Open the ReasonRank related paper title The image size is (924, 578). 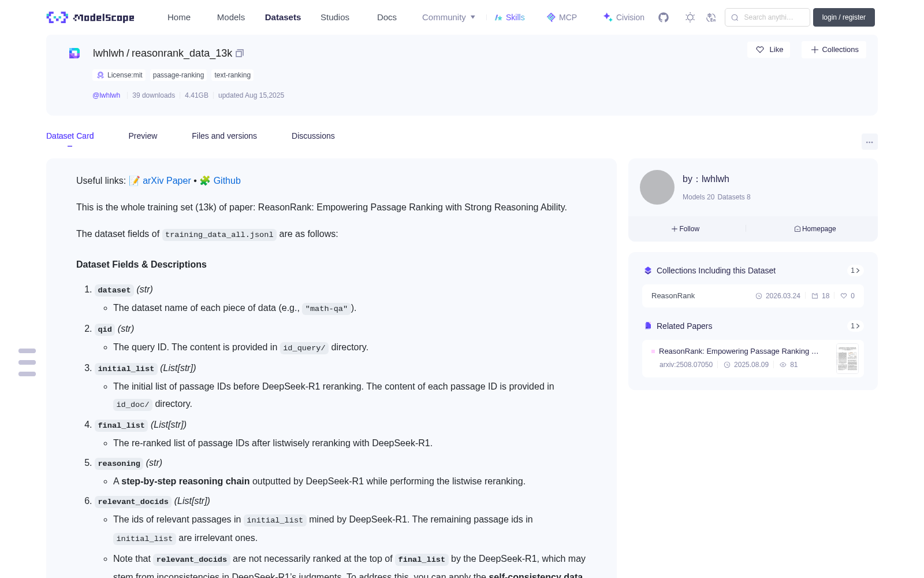(739, 351)
